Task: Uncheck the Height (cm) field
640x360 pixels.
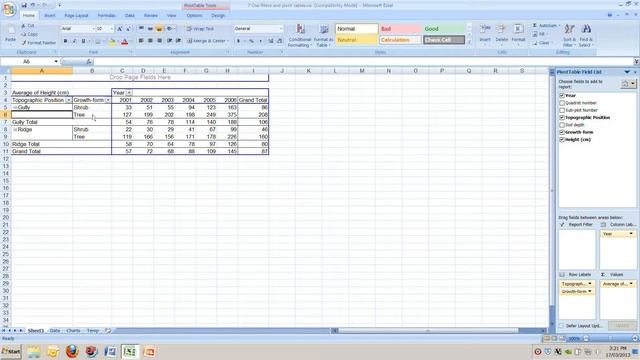Action: (x=562, y=140)
